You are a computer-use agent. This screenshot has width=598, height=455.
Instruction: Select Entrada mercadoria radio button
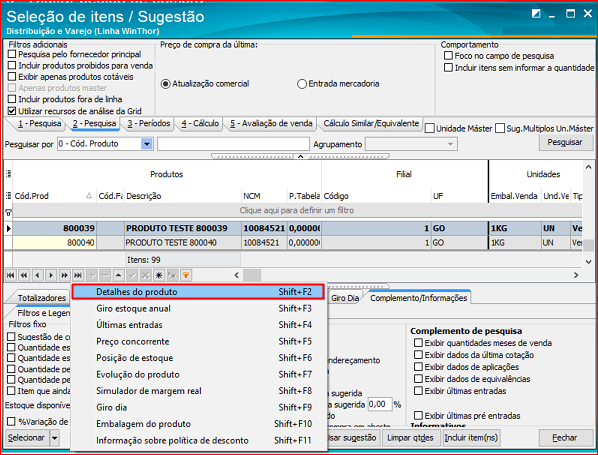302,84
